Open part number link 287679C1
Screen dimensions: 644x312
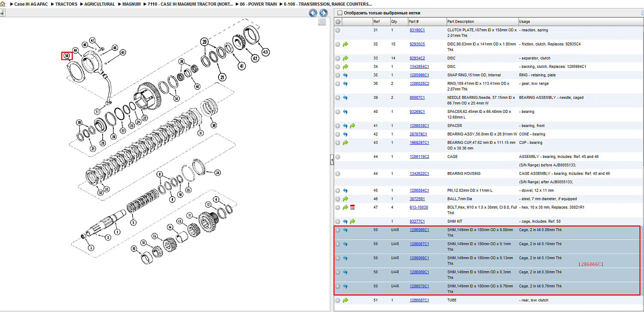tap(418, 134)
